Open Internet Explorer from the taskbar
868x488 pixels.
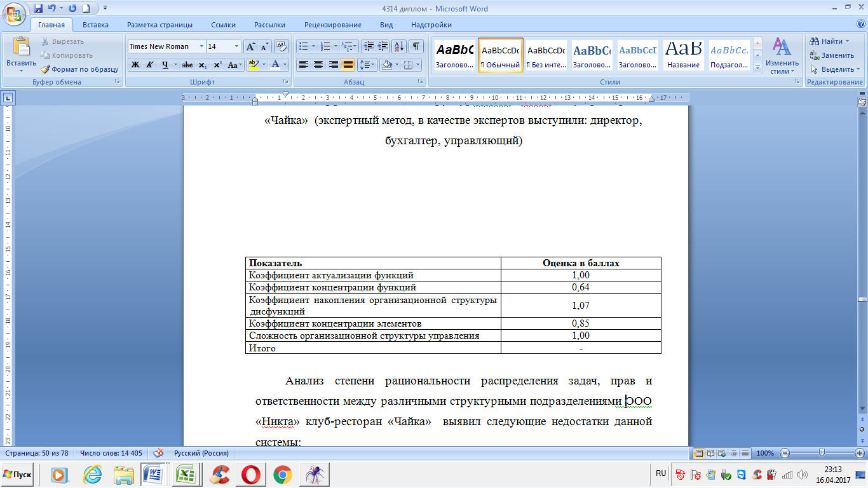click(x=92, y=475)
